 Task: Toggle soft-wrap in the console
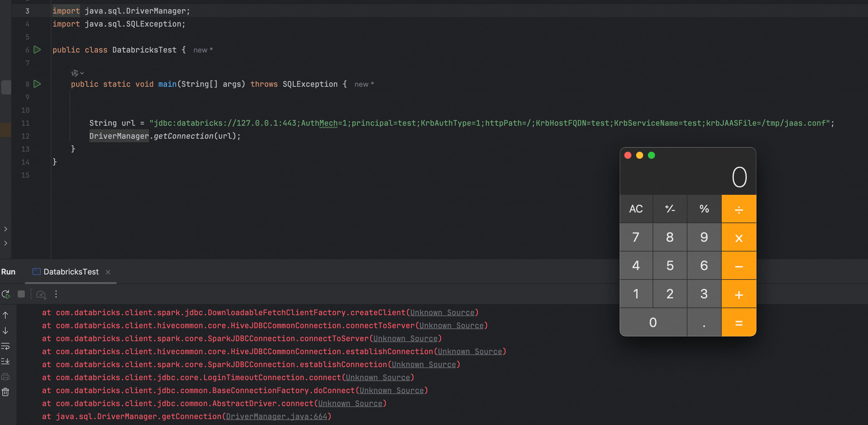point(5,346)
